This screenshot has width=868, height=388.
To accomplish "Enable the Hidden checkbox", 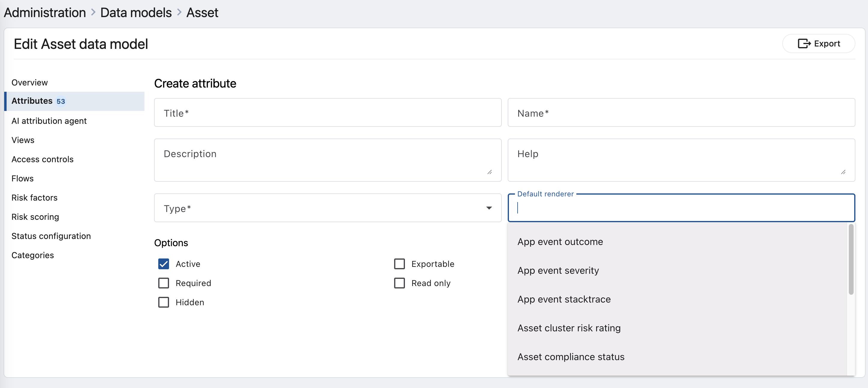I will pyautogui.click(x=164, y=302).
